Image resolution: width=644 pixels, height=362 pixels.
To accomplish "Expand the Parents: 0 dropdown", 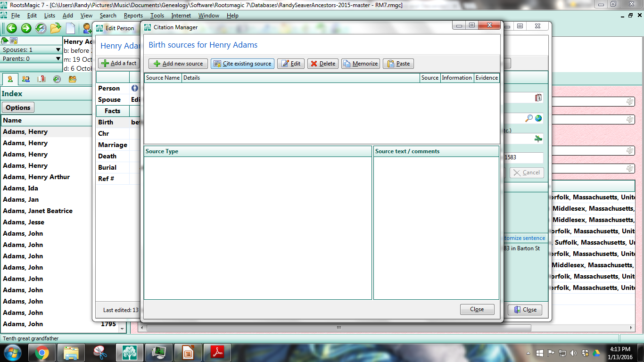I will click(x=58, y=59).
